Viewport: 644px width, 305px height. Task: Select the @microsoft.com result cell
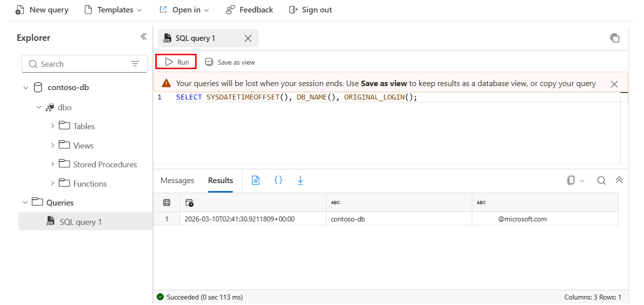545,219
